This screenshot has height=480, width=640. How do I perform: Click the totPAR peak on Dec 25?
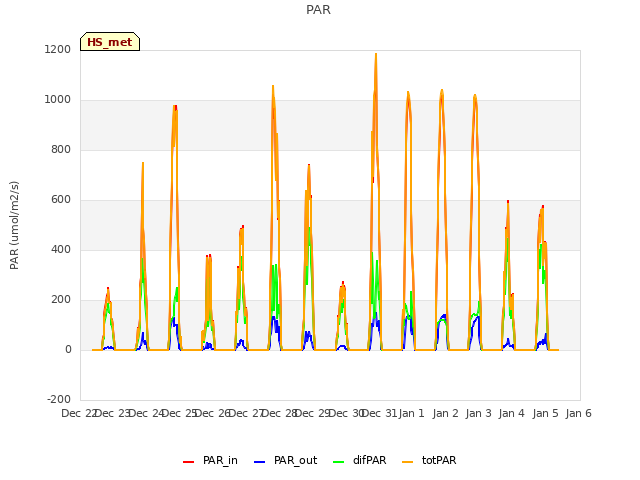175,106
